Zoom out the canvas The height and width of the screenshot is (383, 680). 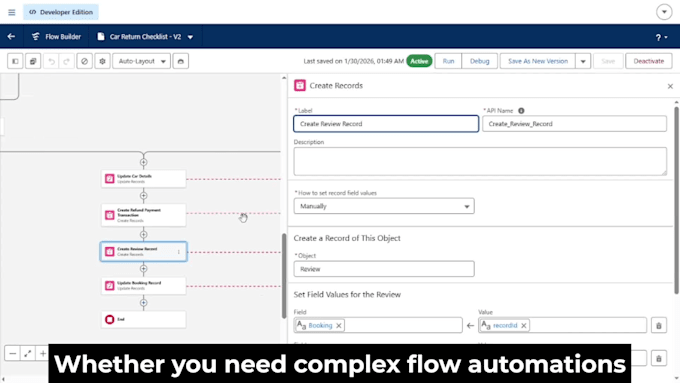pos(13,354)
